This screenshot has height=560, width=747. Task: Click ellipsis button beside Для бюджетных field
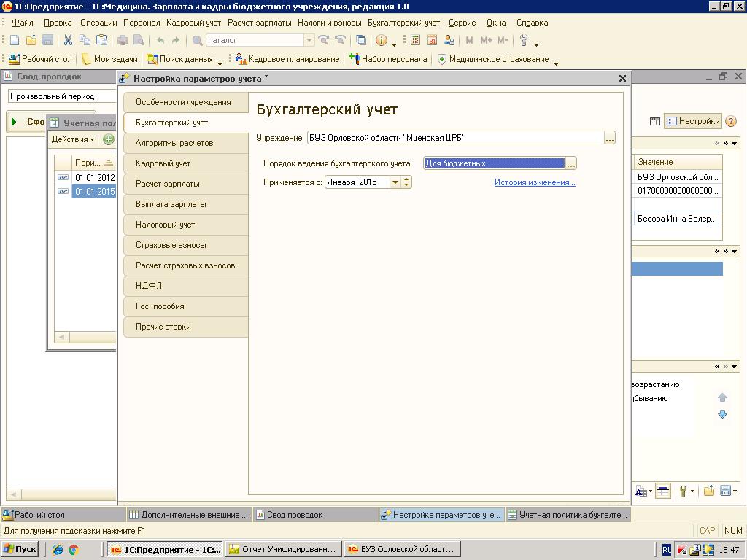coord(571,163)
